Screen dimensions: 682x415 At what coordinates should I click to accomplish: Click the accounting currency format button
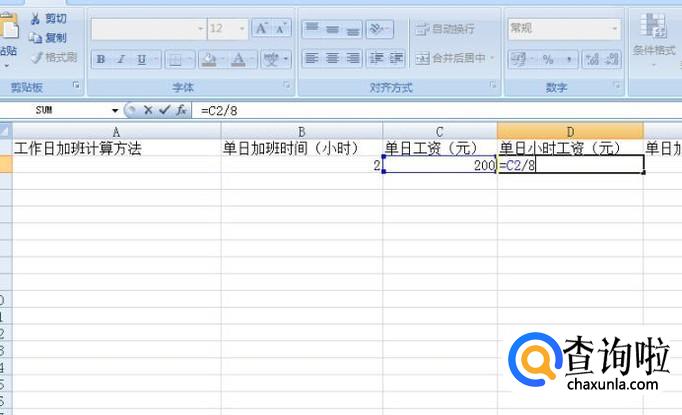[x=519, y=59]
